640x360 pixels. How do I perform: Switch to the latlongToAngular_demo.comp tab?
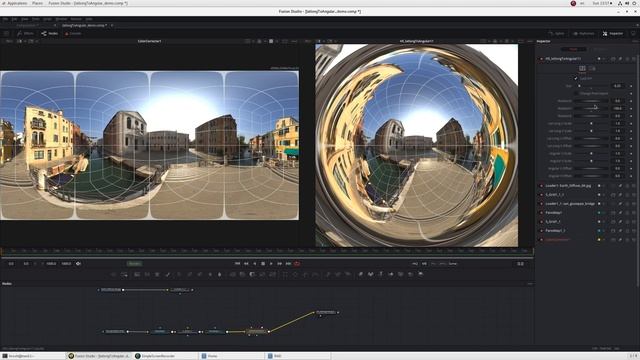(84, 25)
